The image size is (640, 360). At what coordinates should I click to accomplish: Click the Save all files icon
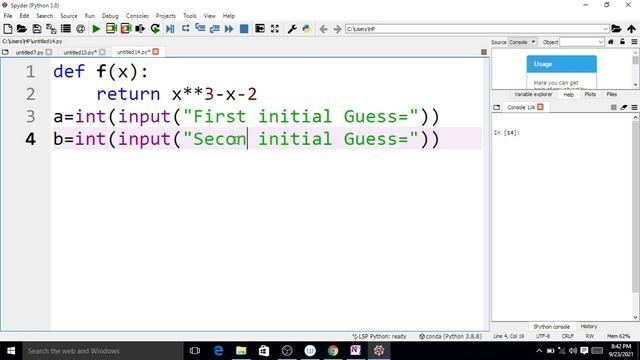click(51, 29)
